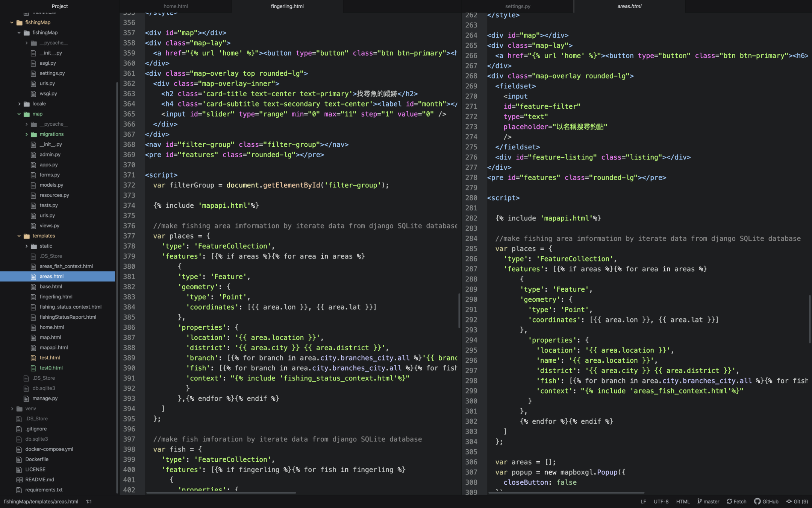Click the GitHub icon in status bar
This screenshot has height=508, width=812.
(757, 501)
